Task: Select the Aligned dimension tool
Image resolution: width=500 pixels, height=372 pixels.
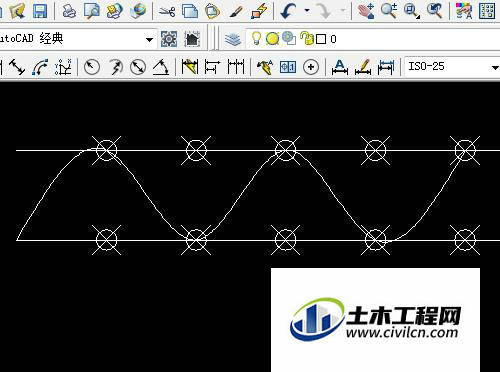Action: pyautogui.click(x=17, y=67)
